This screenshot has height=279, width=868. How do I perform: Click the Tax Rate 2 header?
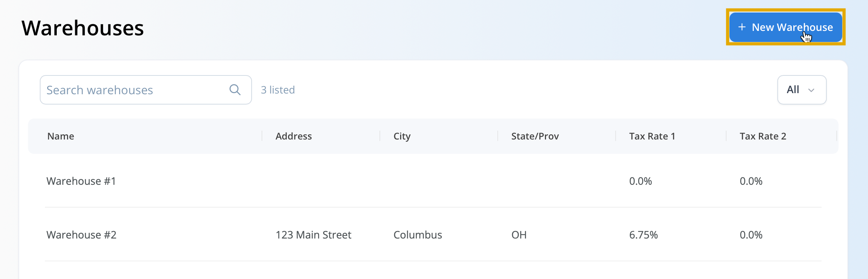(x=763, y=136)
